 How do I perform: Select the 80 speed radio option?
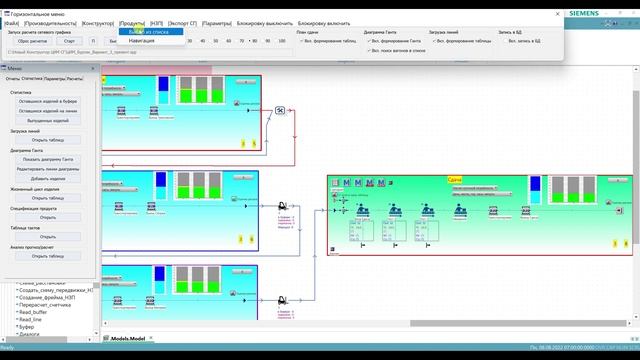(253, 41)
